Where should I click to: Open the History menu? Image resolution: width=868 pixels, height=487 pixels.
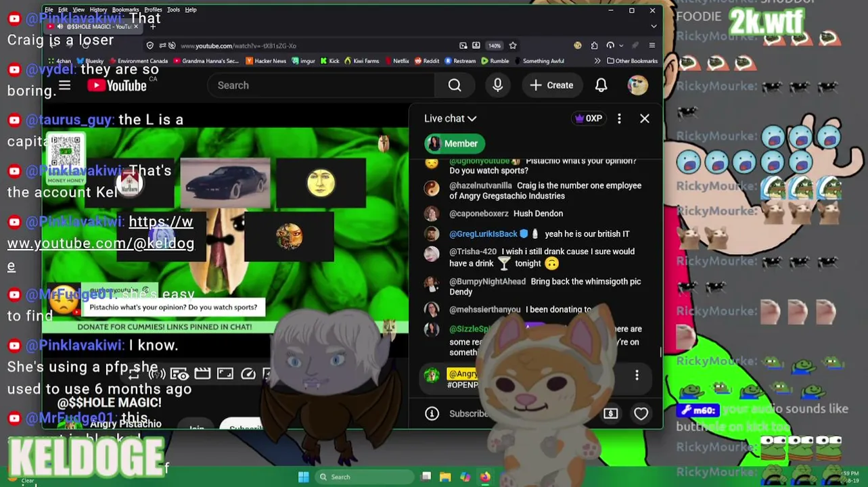(x=98, y=9)
